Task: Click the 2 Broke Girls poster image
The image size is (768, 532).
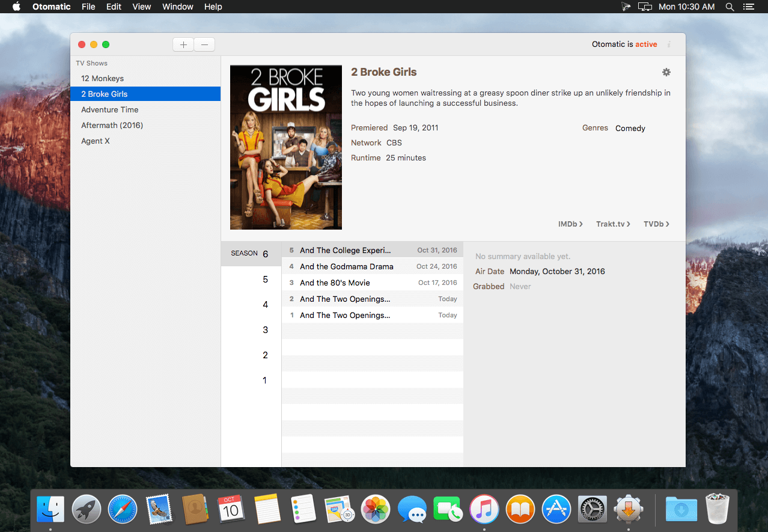Action: (286, 147)
